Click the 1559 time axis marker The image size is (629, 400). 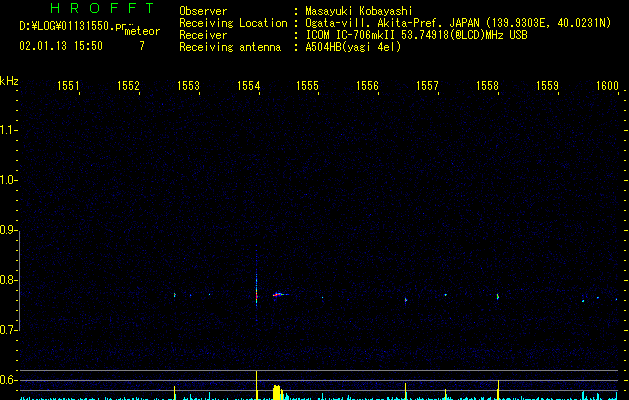click(x=547, y=86)
